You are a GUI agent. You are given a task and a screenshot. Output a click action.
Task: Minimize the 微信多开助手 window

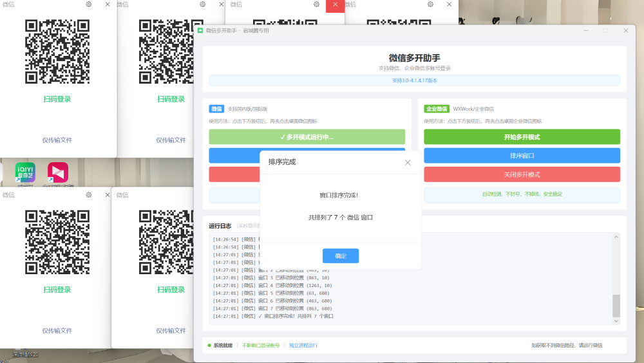click(x=586, y=31)
